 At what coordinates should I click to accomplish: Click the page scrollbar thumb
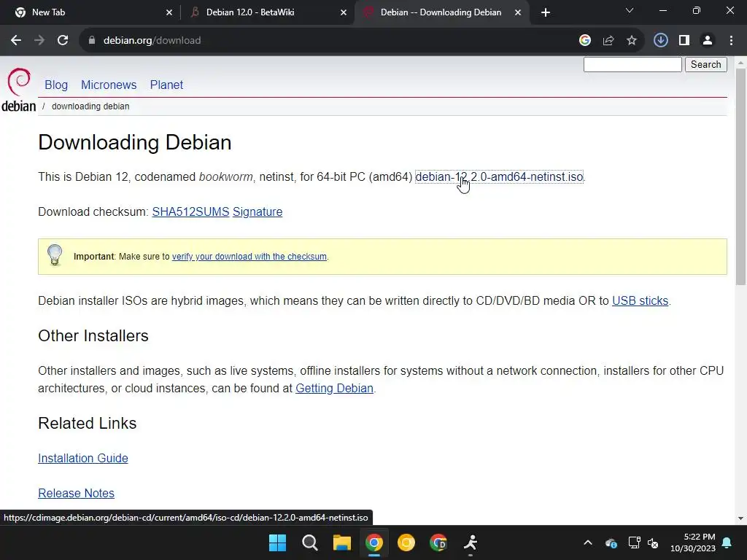pyautogui.click(x=740, y=176)
